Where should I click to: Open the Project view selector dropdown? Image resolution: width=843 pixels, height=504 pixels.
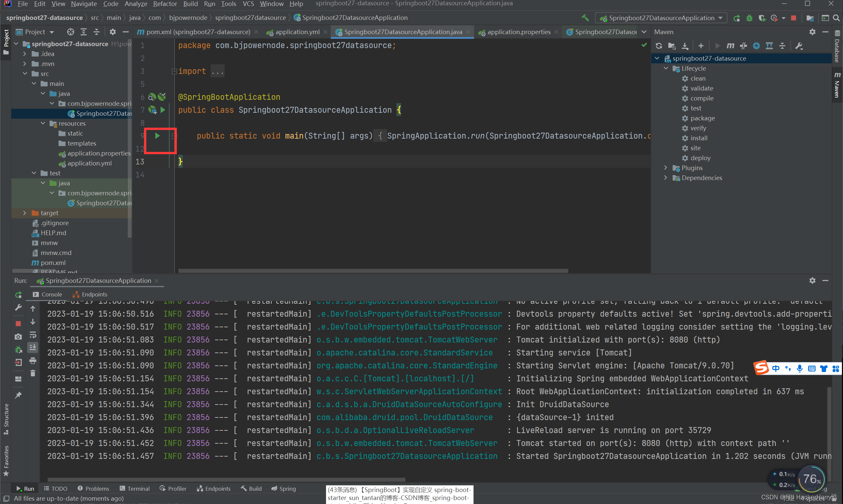tap(35, 32)
